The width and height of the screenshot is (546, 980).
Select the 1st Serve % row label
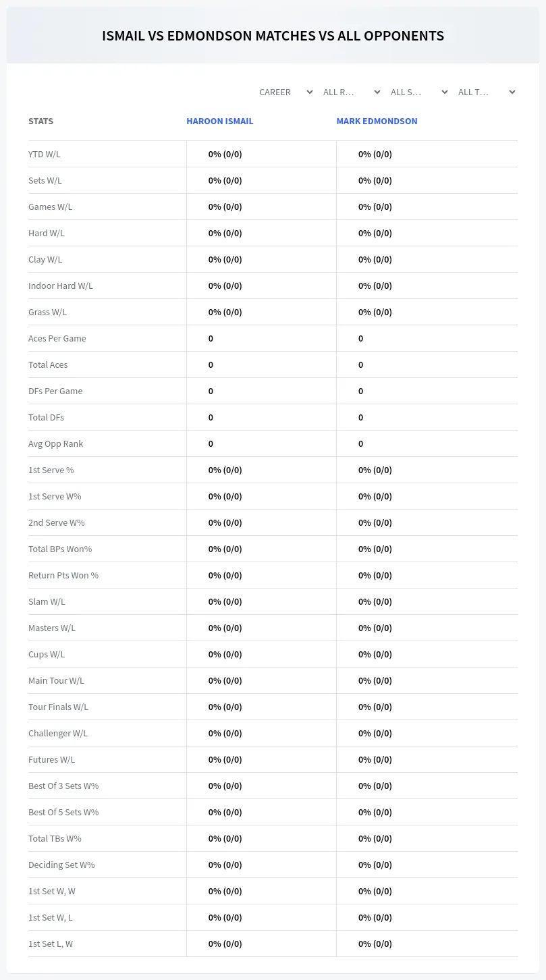[x=51, y=470]
